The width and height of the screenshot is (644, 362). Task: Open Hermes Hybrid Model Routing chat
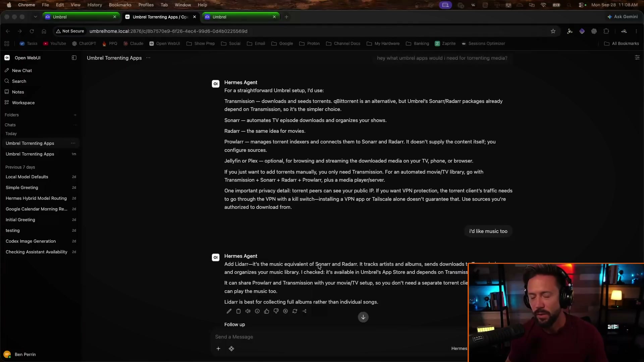click(40, 198)
